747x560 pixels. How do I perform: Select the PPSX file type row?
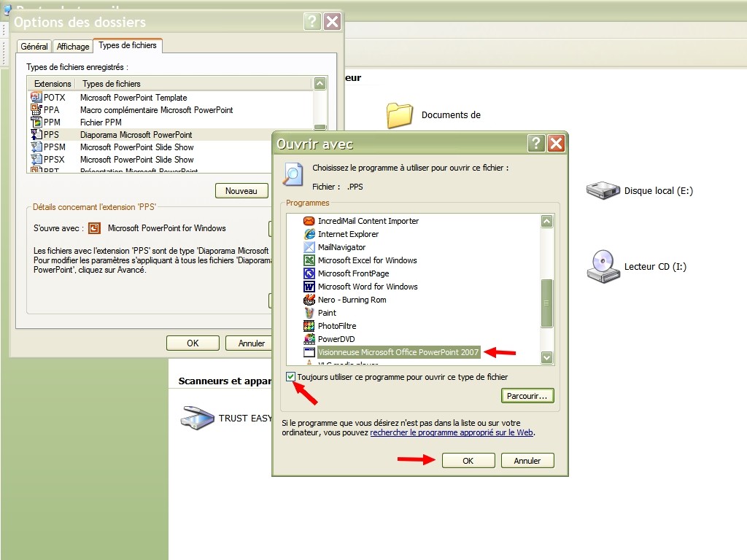(136, 160)
